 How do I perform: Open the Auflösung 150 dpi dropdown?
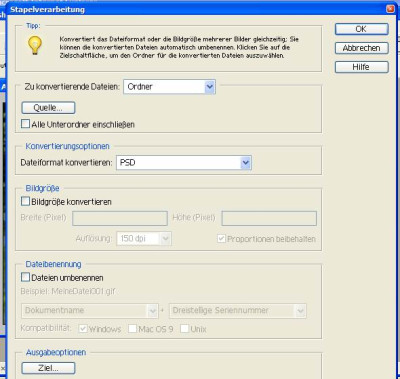click(x=144, y=239)
